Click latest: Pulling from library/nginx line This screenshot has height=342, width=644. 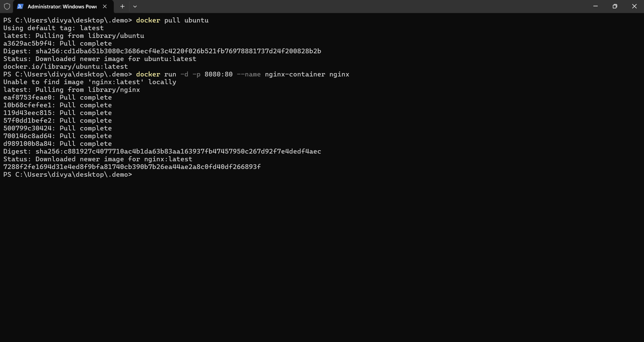pyautogui.click(x=71, y=90)
